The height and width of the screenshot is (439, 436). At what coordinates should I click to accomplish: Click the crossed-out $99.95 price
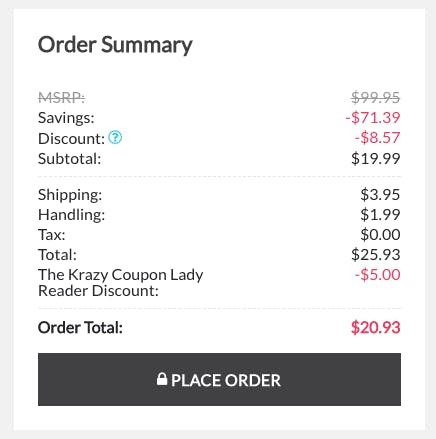(x=375, y=98)
